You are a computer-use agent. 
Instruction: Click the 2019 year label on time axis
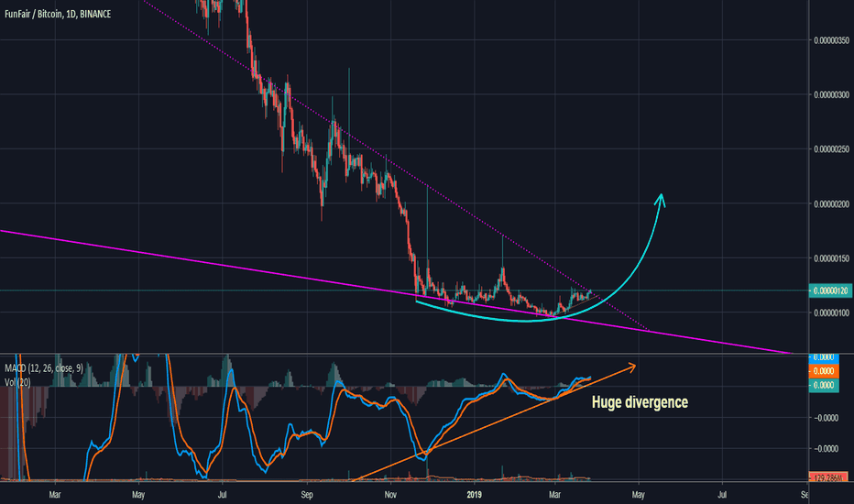474,495
